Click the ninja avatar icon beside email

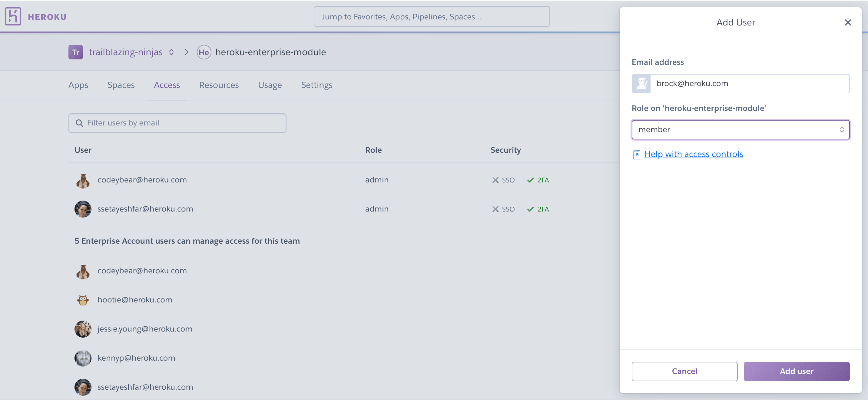pyautogui.click(x=641, y=84)
